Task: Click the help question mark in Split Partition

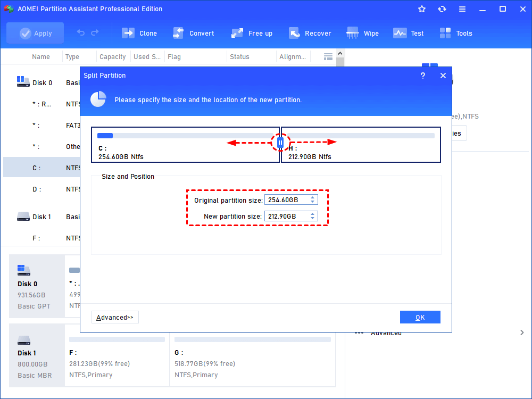Action: (423, 76)
